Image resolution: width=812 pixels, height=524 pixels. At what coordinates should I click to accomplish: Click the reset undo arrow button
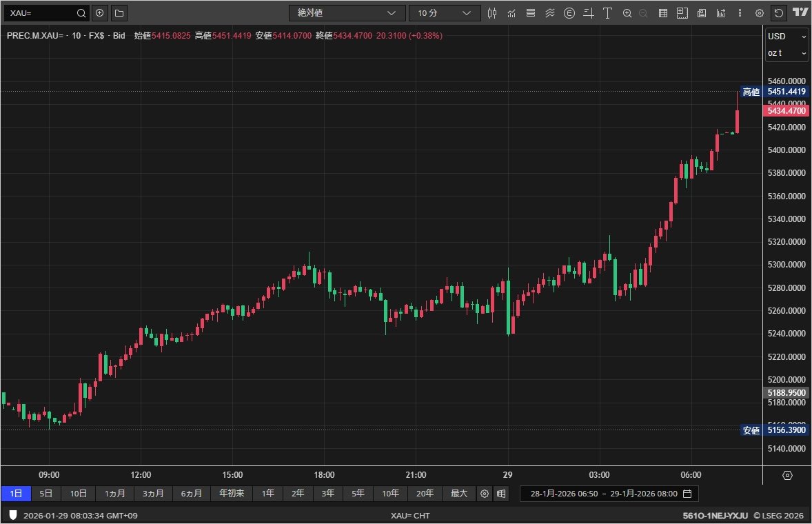click(x=779, y=13)
